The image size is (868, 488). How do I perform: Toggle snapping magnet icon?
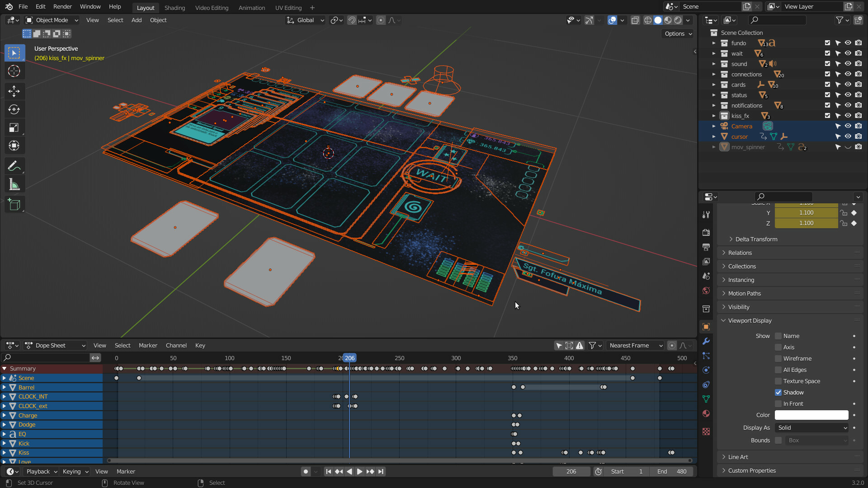[352, 20]
